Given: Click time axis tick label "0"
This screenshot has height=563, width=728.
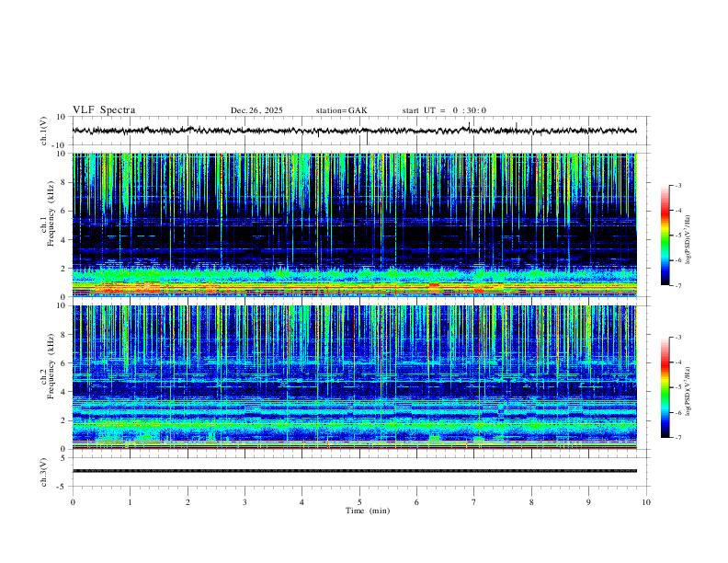Looking at the screenshot, I should (73, 502).
